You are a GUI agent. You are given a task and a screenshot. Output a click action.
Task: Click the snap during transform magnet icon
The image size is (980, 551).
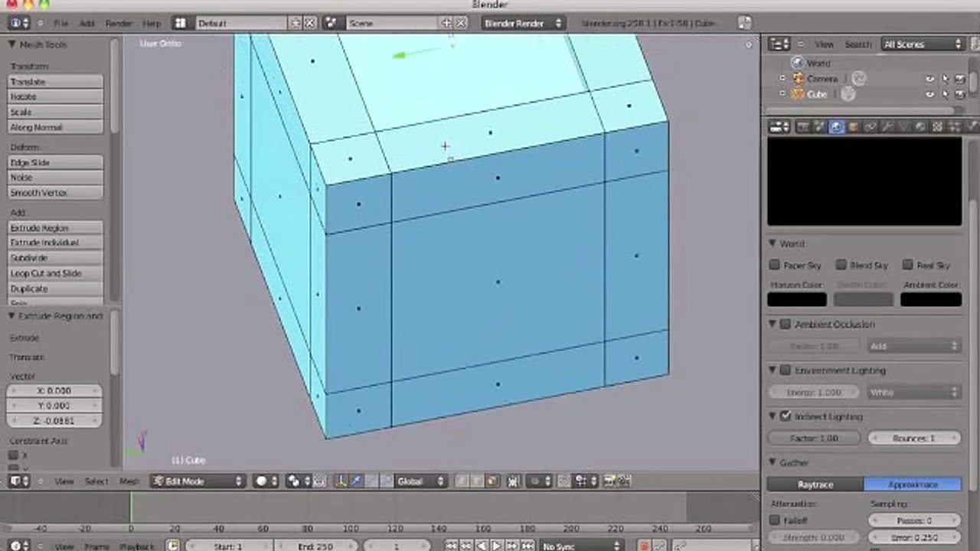click(x=563, y=481)
